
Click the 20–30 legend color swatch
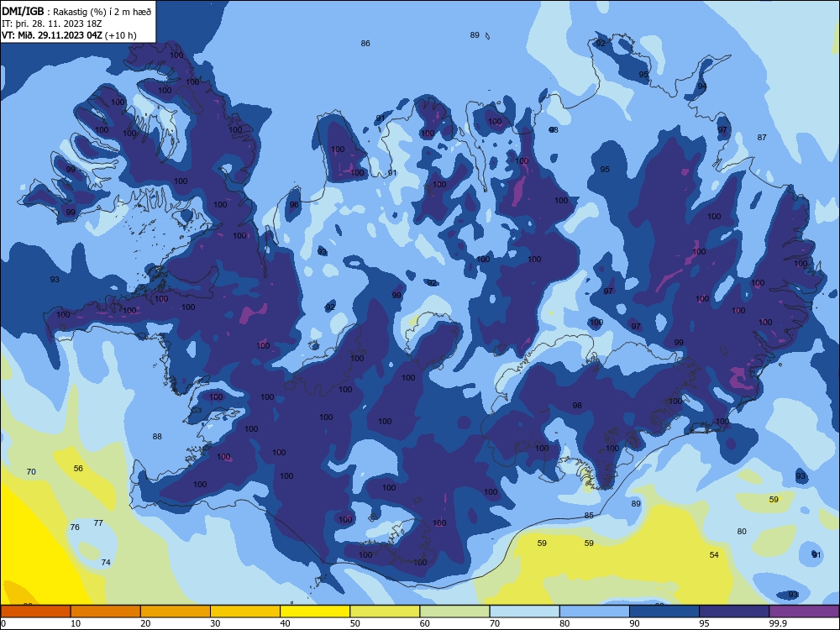pyautogui.click(x=176, y=612)
